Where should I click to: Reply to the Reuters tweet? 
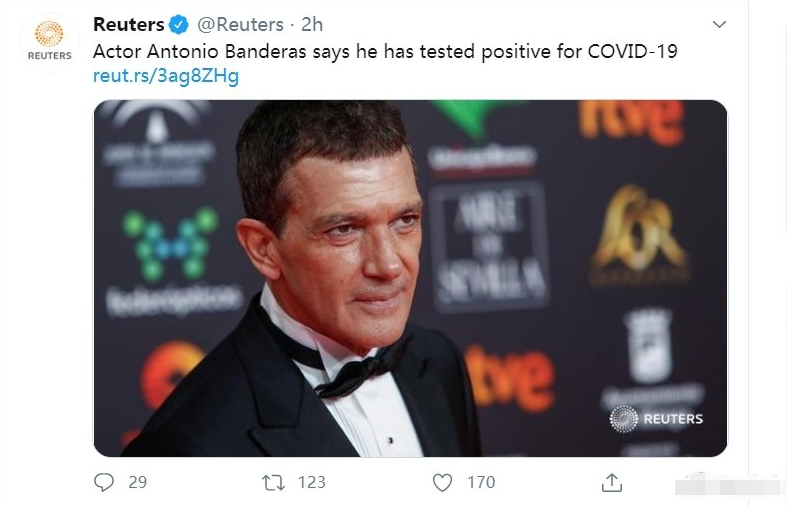[x=105, y=482]
